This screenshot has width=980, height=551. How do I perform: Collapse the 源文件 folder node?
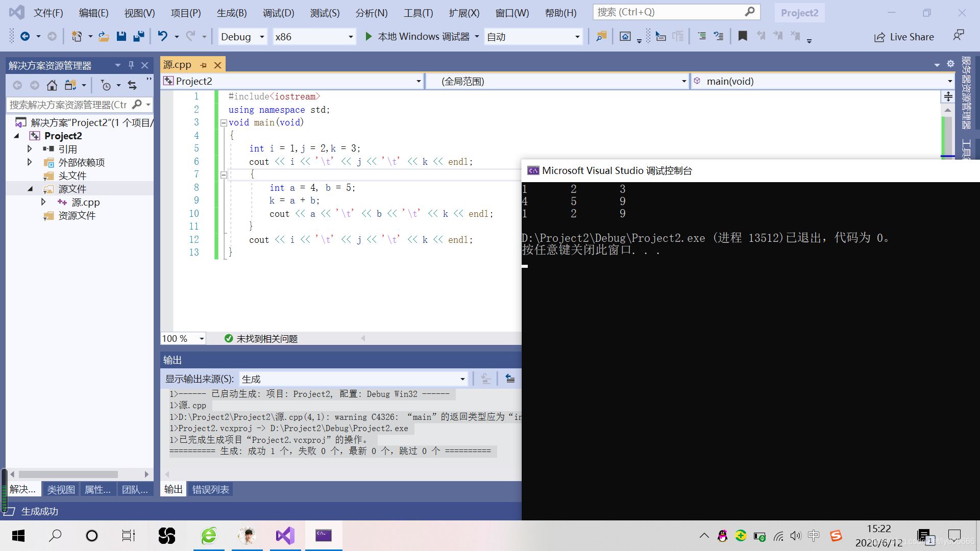coord(30,189)
